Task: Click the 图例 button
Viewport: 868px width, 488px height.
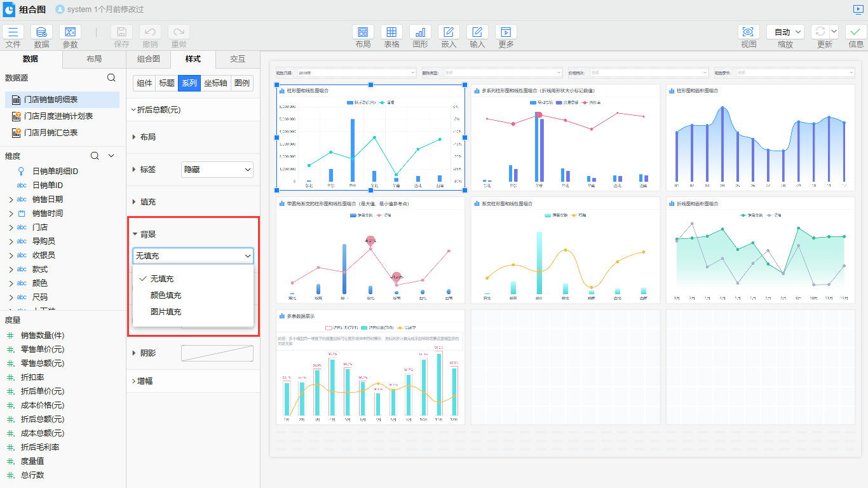Action: point(241,83)
